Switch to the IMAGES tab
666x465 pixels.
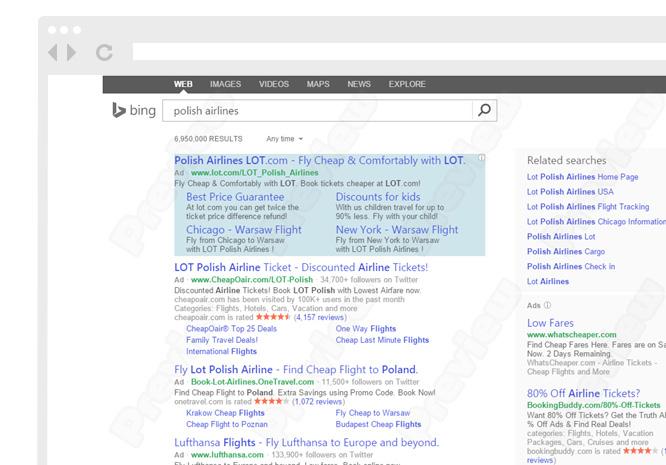(226, 84)
